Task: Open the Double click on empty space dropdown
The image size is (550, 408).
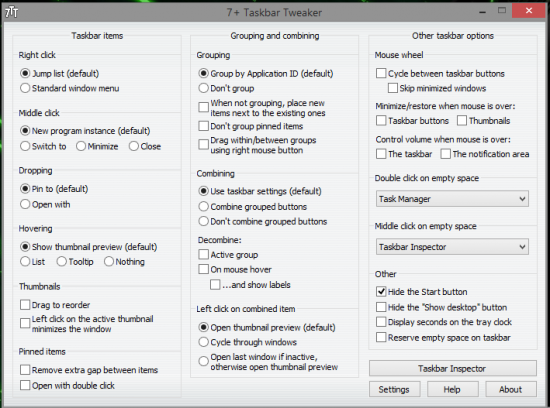Action: 452,199
